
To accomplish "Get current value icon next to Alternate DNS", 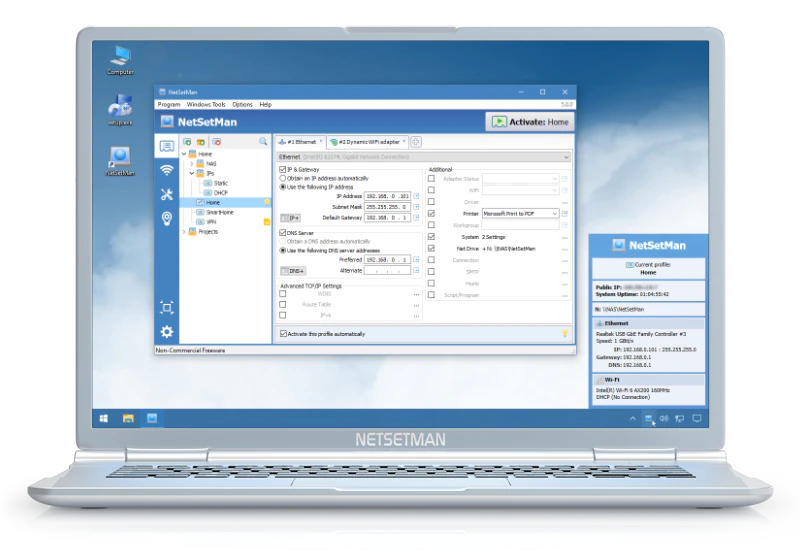I will (x=416, y=270).
